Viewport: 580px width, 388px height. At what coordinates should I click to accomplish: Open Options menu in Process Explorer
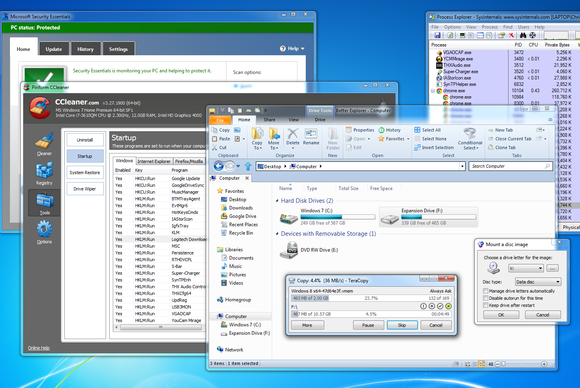[452, 27]
